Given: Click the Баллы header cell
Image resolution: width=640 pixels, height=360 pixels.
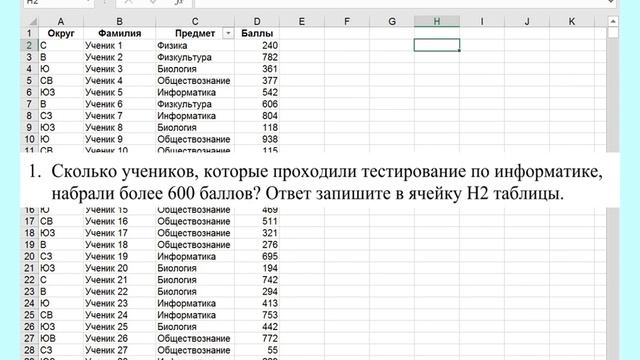Looking at the screenshot, I should click(257, 33).
